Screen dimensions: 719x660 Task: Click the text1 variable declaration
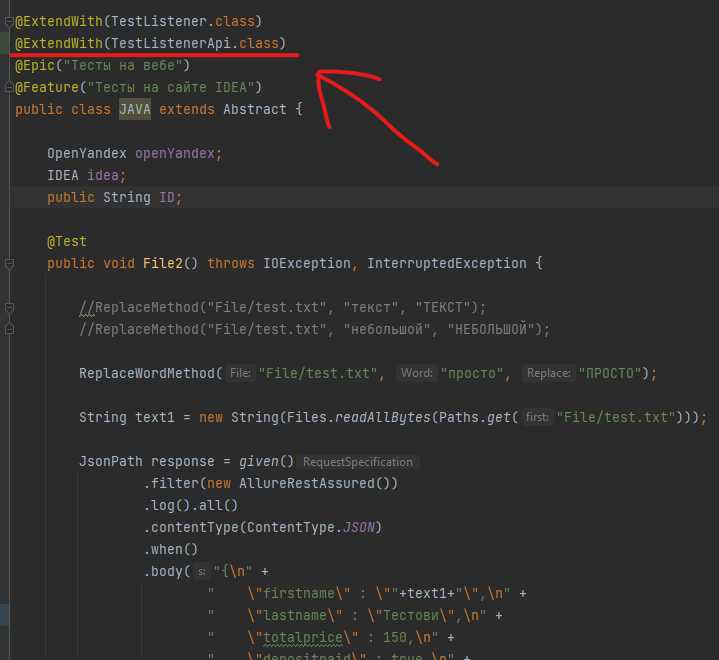(x=155, y=417)
